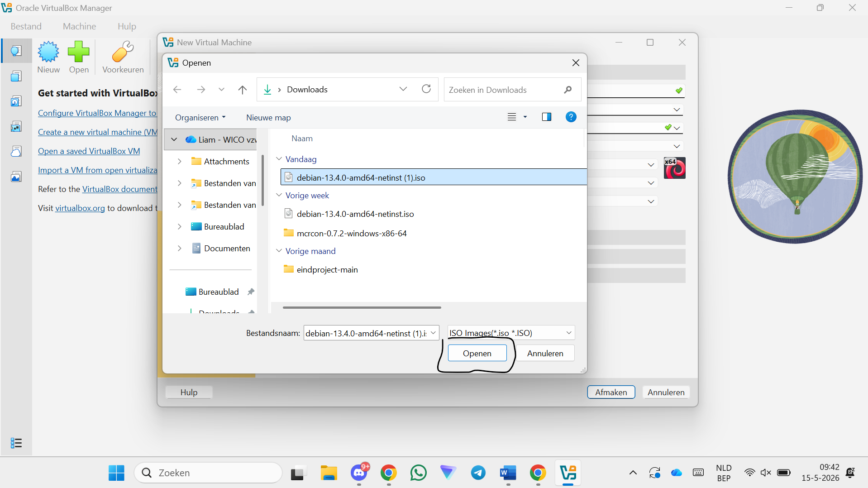The width and height of the screenshot is (868, 488).
Task: Collapse the Vorige week group
Action: tap(279, 195)
